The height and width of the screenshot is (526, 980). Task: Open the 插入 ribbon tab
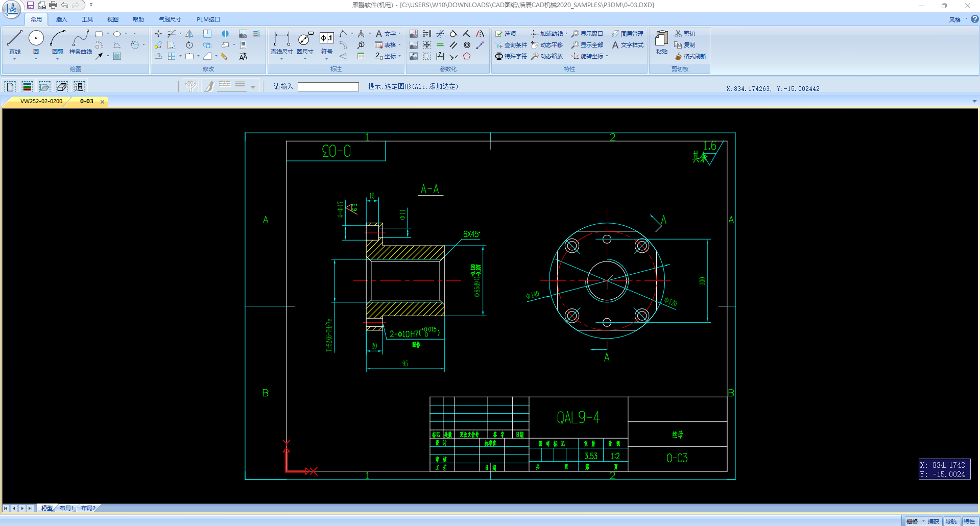[61, 19]
